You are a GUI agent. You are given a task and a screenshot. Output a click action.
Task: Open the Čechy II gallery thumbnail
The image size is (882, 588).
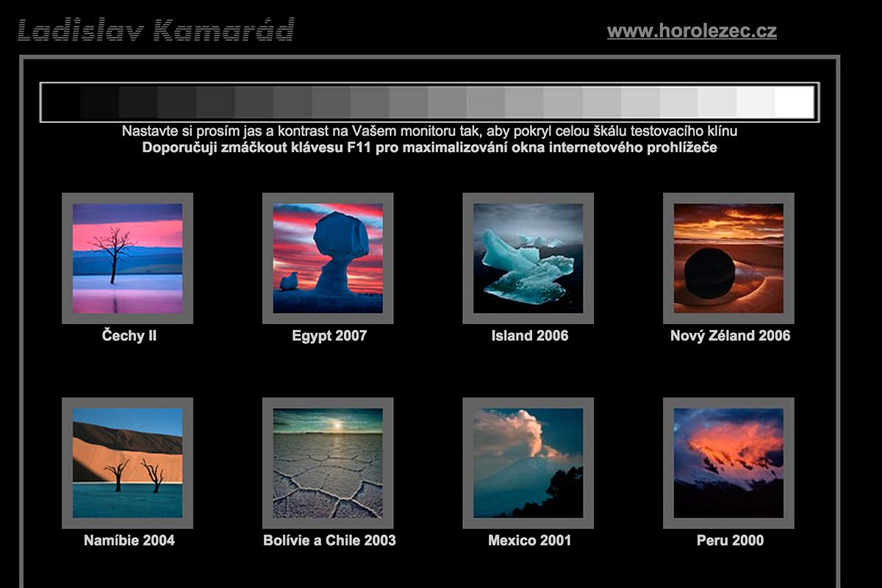click(127, 258)
